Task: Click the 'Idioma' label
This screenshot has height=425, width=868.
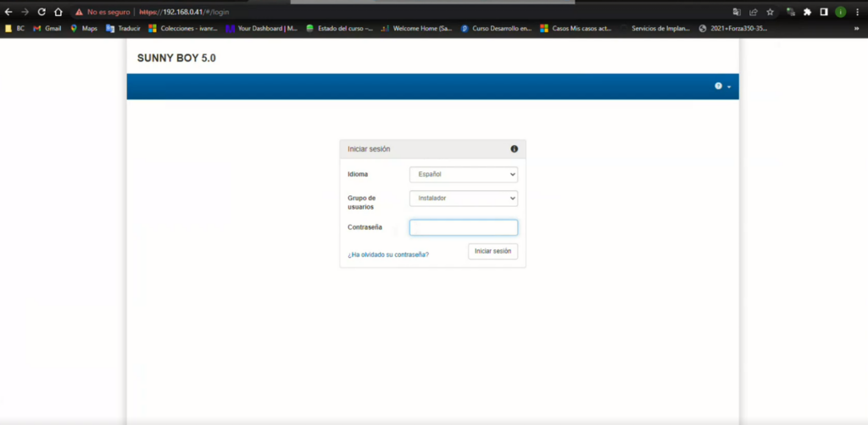Action: [x=358, y=175]
